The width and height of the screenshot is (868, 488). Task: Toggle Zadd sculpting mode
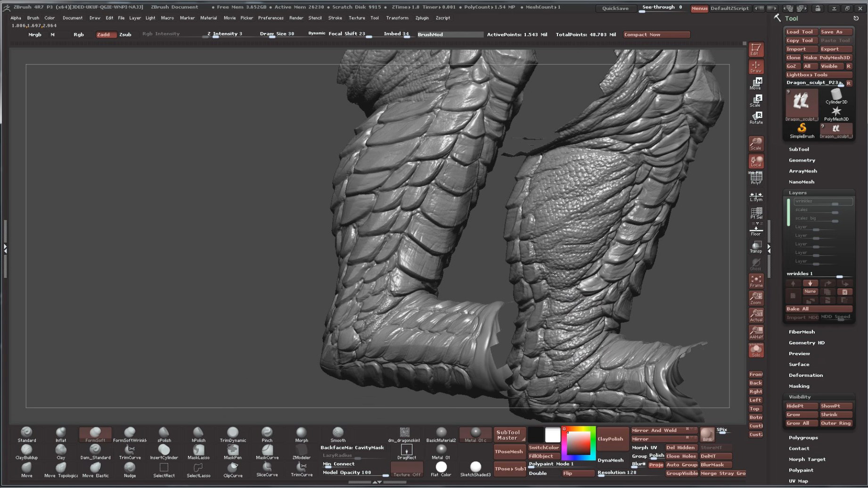pos(103,34)
